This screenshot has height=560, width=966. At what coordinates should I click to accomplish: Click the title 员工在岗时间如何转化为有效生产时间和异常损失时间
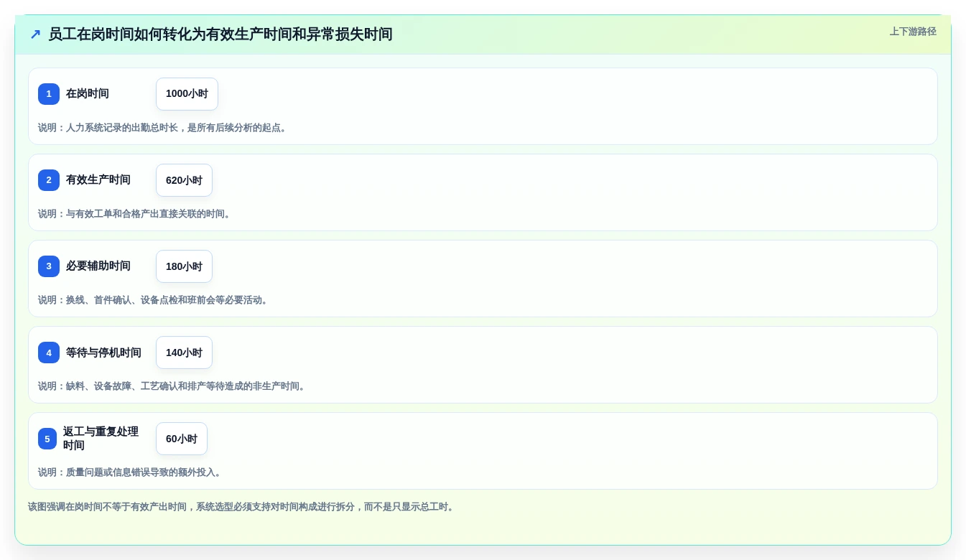(x=220, y=34)
